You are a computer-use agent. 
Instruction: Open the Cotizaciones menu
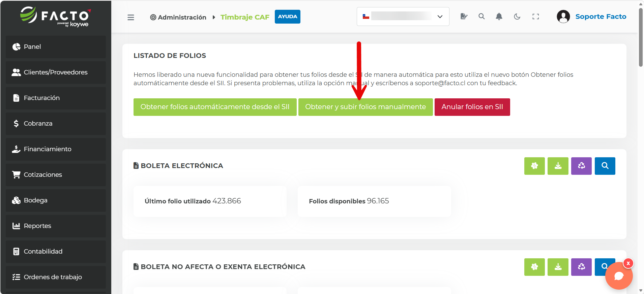tap(56, 175)
